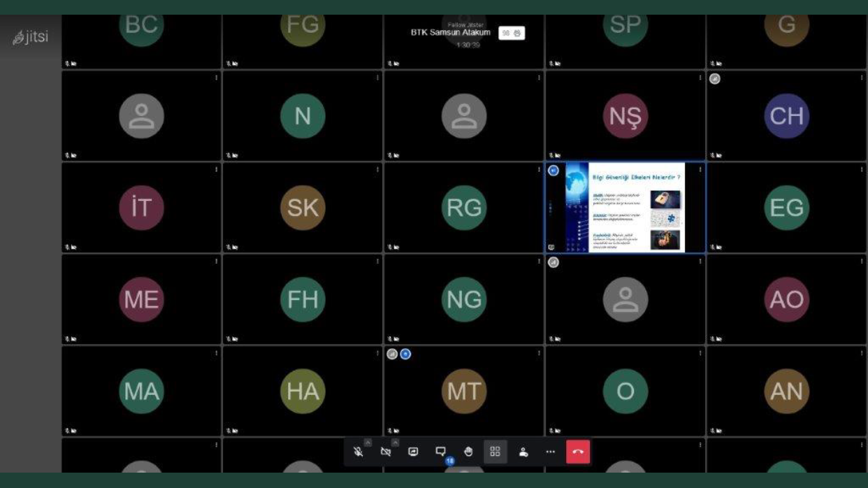Hang up and leave the meeting
Screen dimensions: 868x488
[578, 452]
